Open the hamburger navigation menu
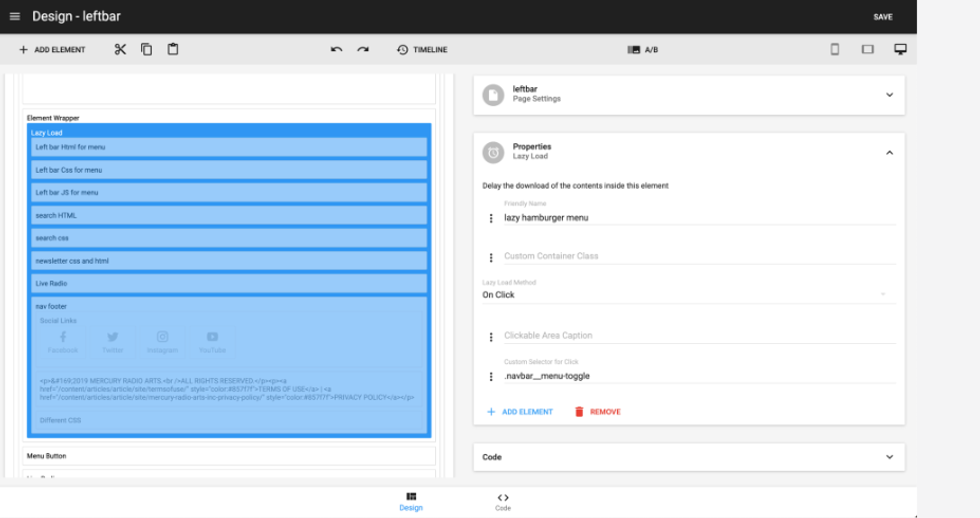980x518 pixels. point(14,17)
